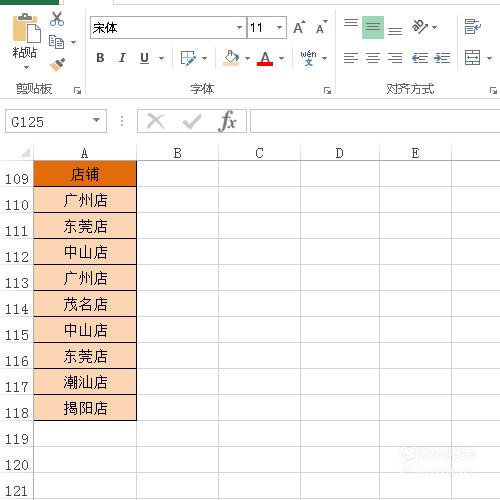Open the Paste options dropdown arrow
500x500 pixels.
click(26, 68)
